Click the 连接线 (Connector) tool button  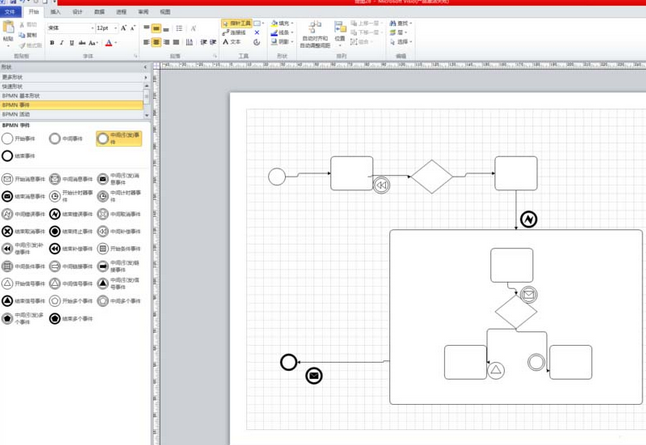coord(236,33)
